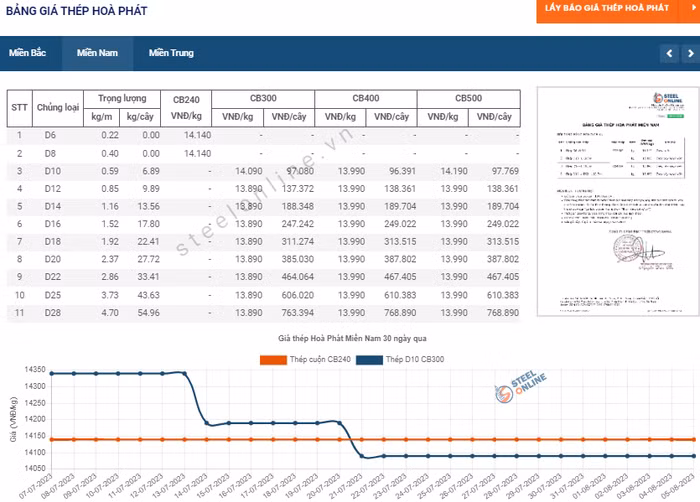The image size is (700, 502).
Task: Click CB500 price 14.190 in D10 row
Action: [454, 171]
